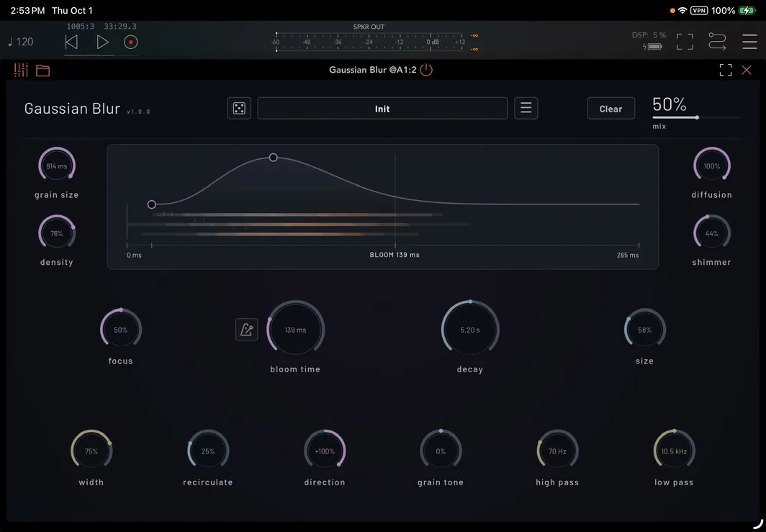Viewport: 766px width, 532px height.
Task: Skip to the beginning of the transport
Action: (x=71, y=42)
